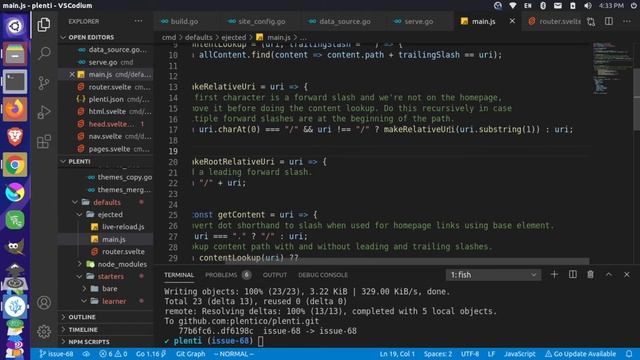640x360 pixels.
Task: Open the Terminal app from the dock
Action: 15,81
